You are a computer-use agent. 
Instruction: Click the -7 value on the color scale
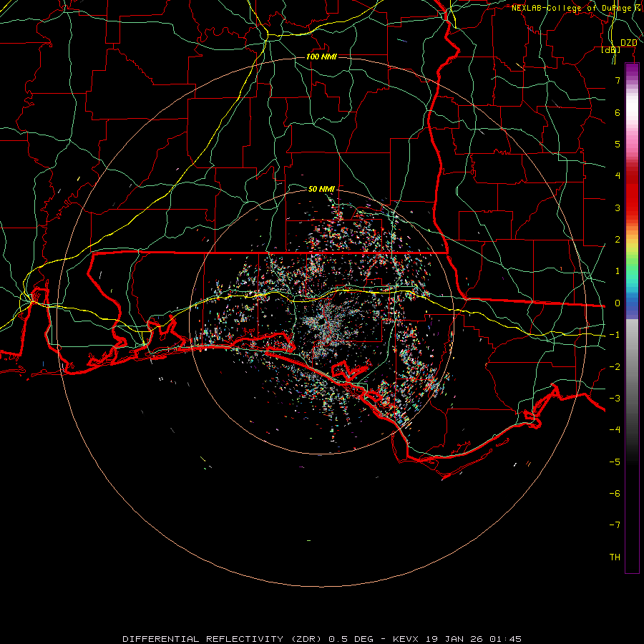click(x=615, y=525)
